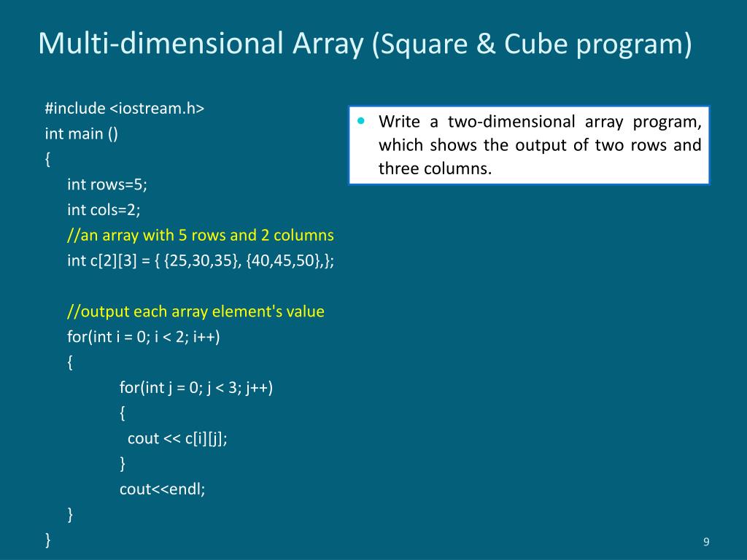Viewport: 747px width, 560px height.
Task: Select the comment '//output each array element's value'
Action: click(196, 311)
